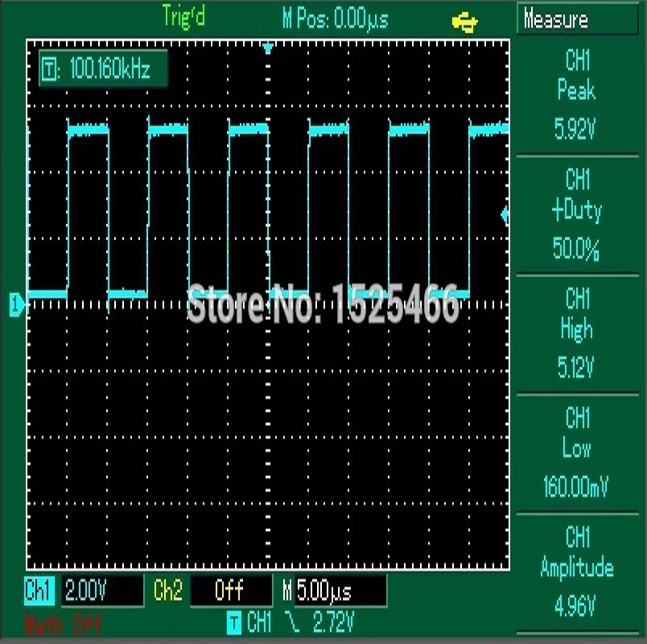Select the CH1 High measurement entry
The width and height of the screenshot is (647, 644).
578,322
